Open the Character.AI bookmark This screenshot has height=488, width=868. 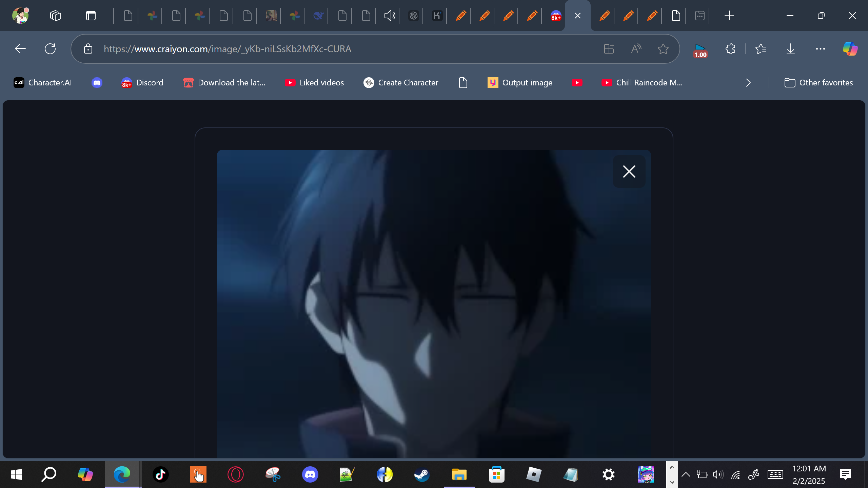[43, 83]
